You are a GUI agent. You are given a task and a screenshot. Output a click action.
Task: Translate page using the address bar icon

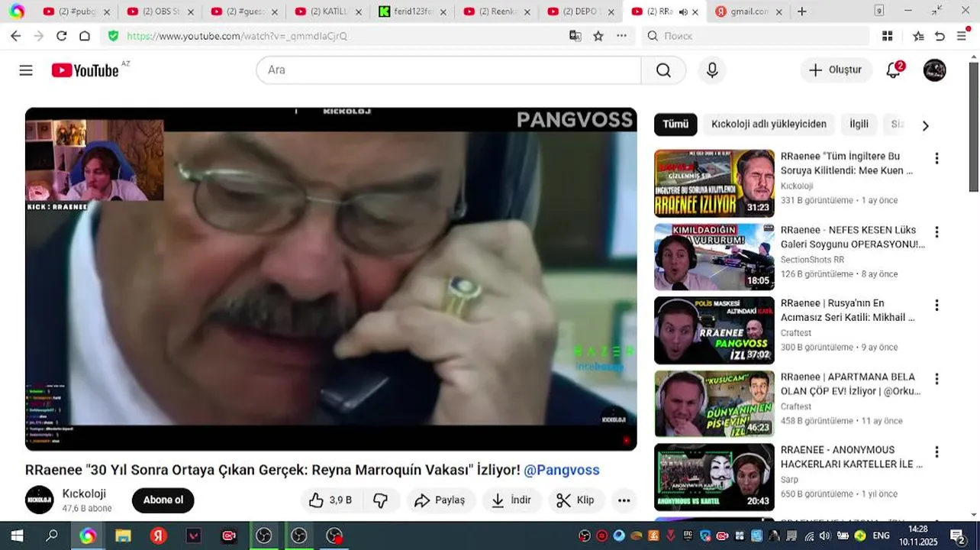click(x=575, y=36)
